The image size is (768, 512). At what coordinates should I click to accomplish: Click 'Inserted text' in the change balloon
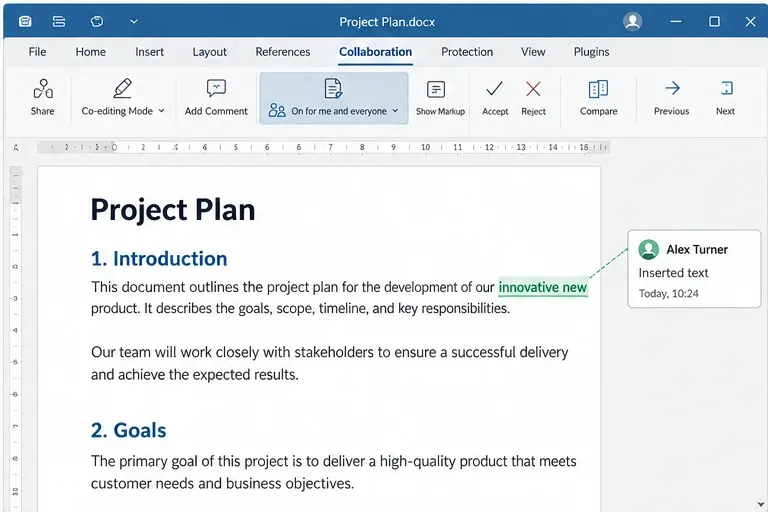(x=673, y=273)
